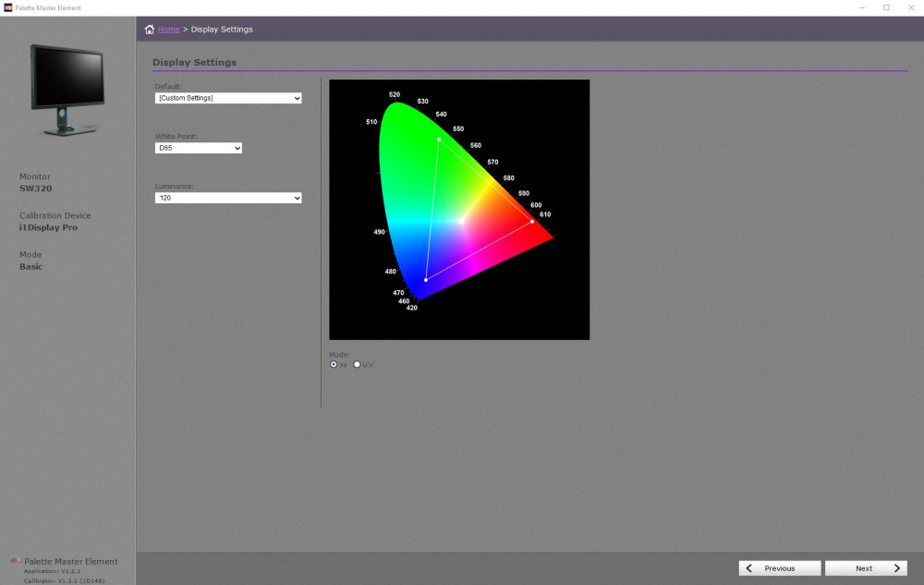Image resolution: width=924 pixels, height=585 pixels.
Task: Select the xy mode radio button
Action: point(334,365)
